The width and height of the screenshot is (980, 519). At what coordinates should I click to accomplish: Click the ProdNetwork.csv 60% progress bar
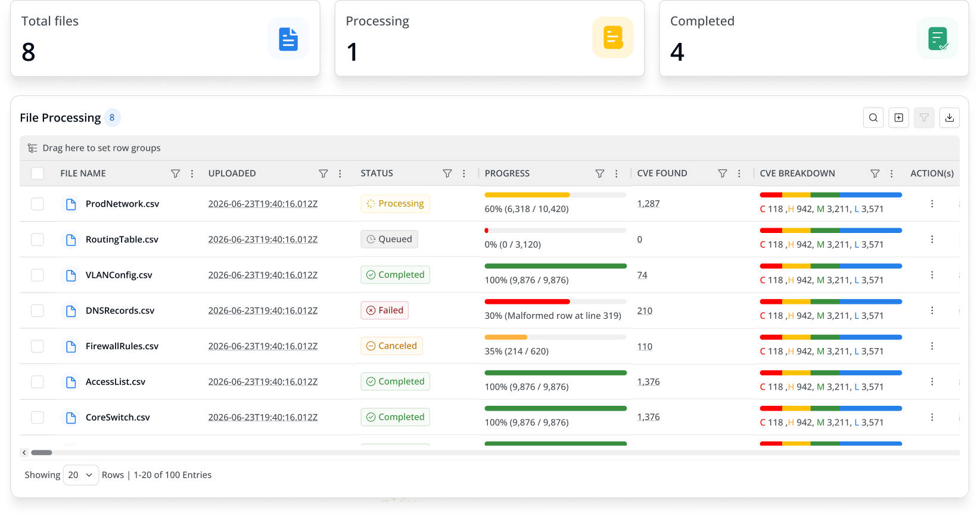(x=555, y=195)
